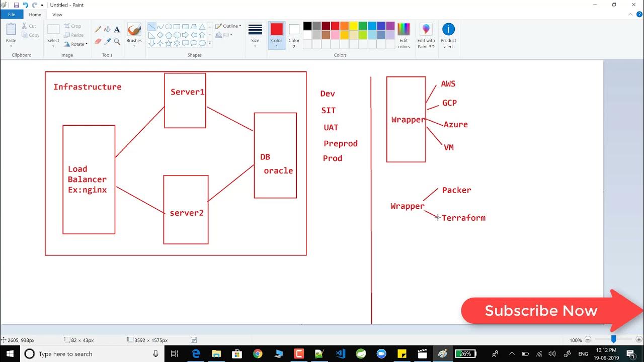Click the Cut command
The height and width of the screenshot is (362, 644).
(x=29, y=26)
